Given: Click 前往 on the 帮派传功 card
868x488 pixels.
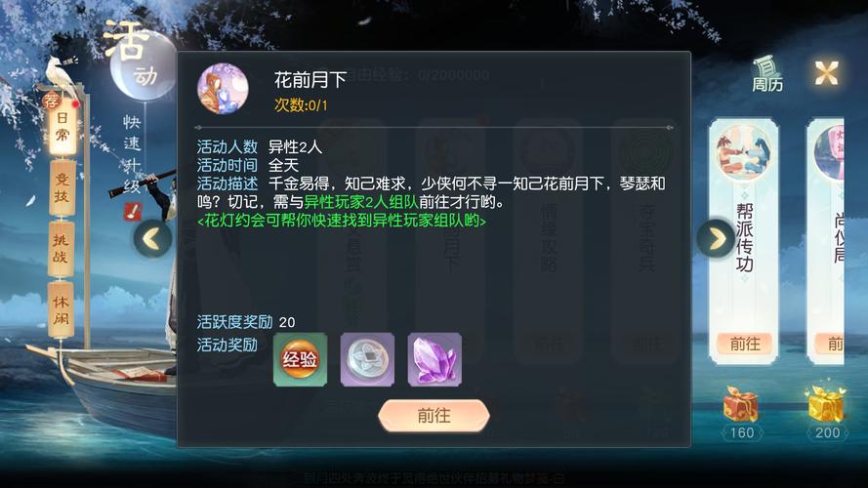Looking at the screenshot, I should click(x=745, y=344).
